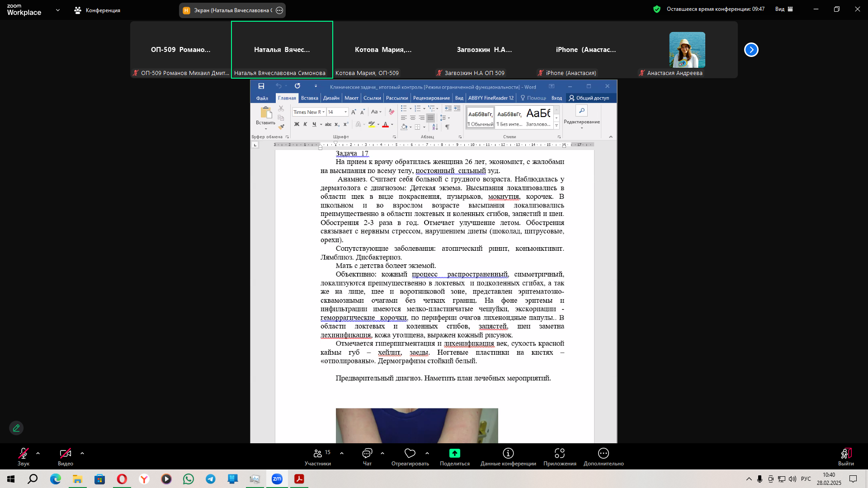Click center alignment icon
868x488 pixels.
(x=412, y=118)
